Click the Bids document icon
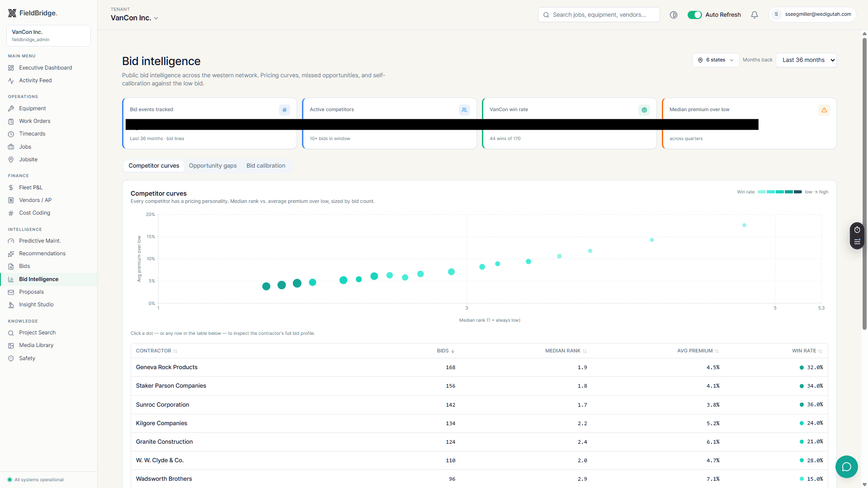This screenshot has height=488, width=868. 11,266
